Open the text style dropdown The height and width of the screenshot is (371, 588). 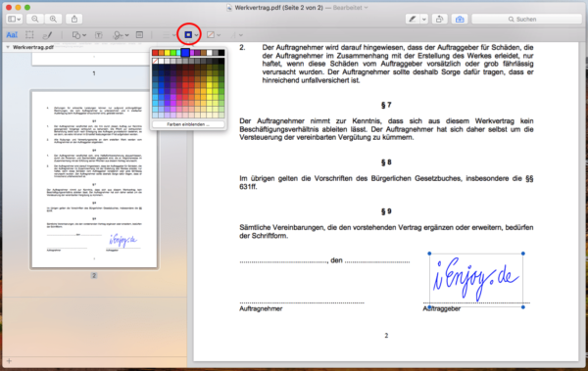click(236, 35)
